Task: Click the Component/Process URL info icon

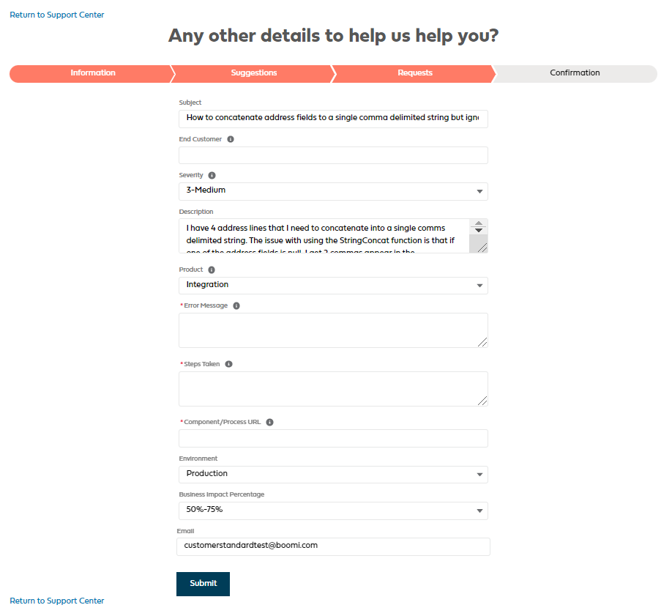Action: (270, 423)
